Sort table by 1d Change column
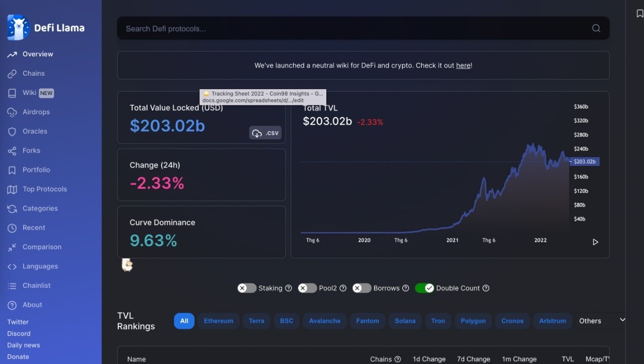The height and width of the screenshot is (364, 644). 429,359
